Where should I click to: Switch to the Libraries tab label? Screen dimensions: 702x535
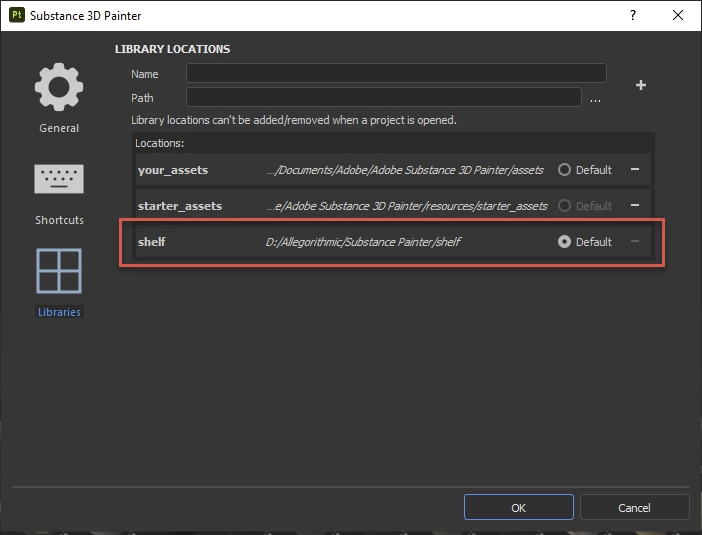click(59, 312)
